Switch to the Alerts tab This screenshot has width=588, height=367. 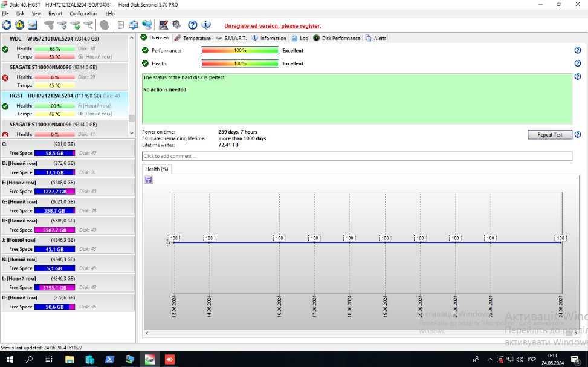click(376, 38)
